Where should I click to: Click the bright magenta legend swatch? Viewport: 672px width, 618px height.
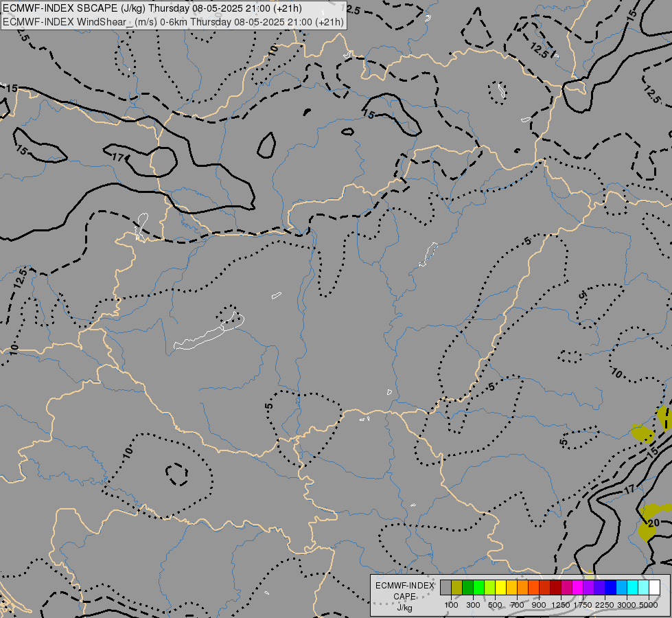pyautogui.click(x=578, y=588)
